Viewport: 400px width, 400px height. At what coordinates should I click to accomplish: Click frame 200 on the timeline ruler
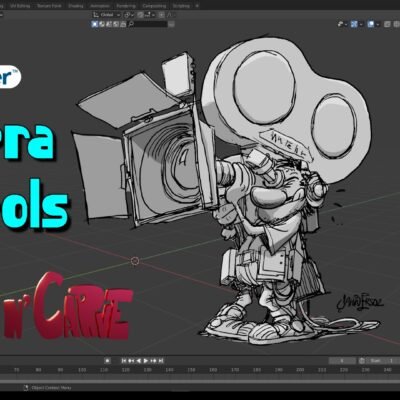click(x=300, y=370)
